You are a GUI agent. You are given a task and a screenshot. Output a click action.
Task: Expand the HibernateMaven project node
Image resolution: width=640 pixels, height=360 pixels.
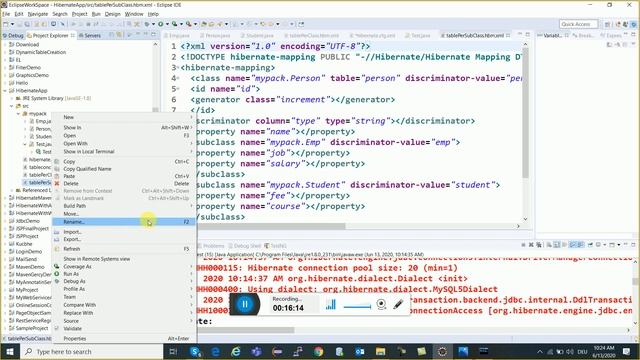pyautogui.click(x=6, y=198)
